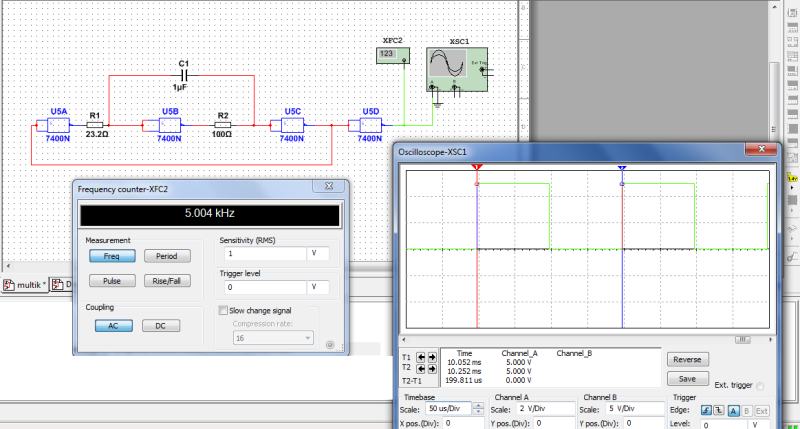Select falling edge trigger icon
The width and height of the screenshot is (800, 429).
coord(718,411)
